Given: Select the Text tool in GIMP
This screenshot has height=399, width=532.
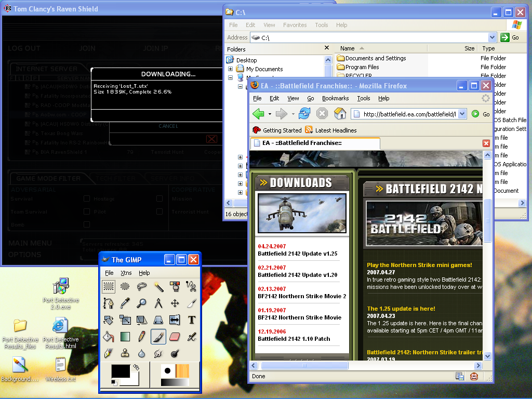Looking at the screenshot, I should [x=191, y=320].
